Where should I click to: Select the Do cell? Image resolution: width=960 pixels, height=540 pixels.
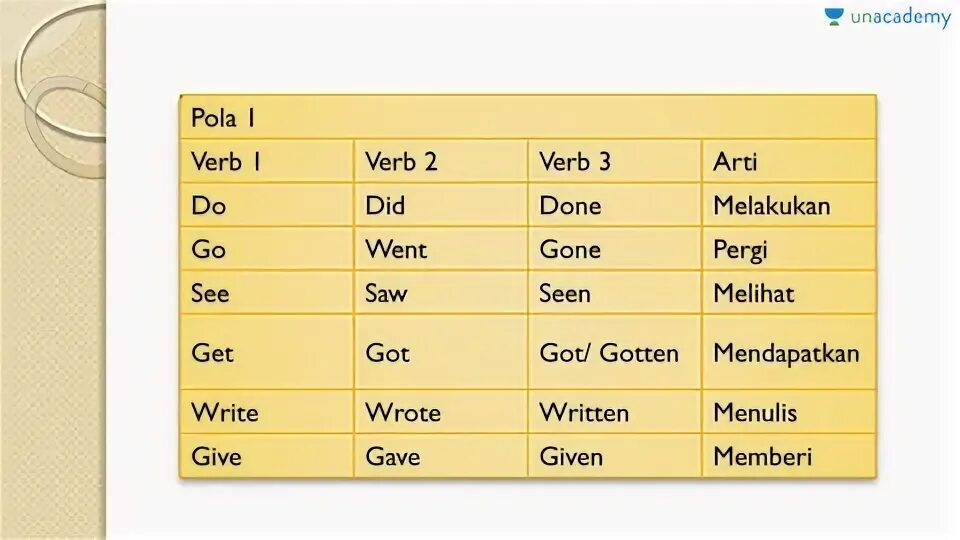267,205
